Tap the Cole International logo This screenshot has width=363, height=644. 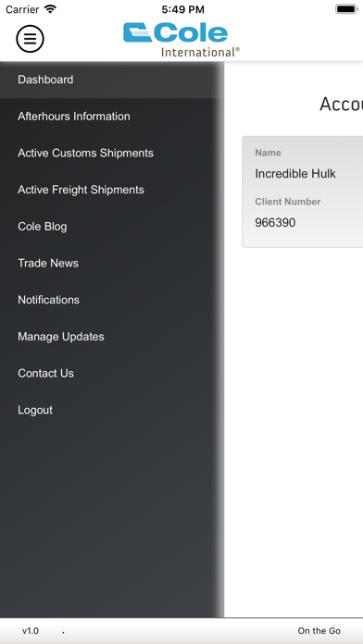[181, 40]
